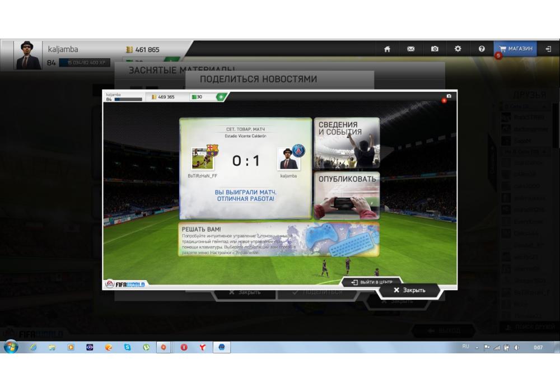Screen dimensions: 560x392
Task: Click the ПОДЕЛИТЬСЯ НОВОСТЯМИ dialog title
Action: 258,79
